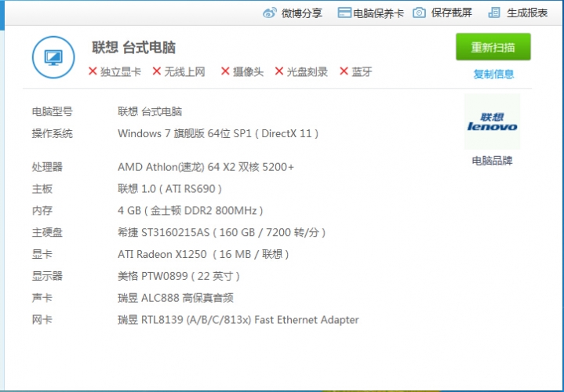Select the 联想 台式电脑 header title
The height and width of the screenshot is (392, 564).
tap(134, 48)
